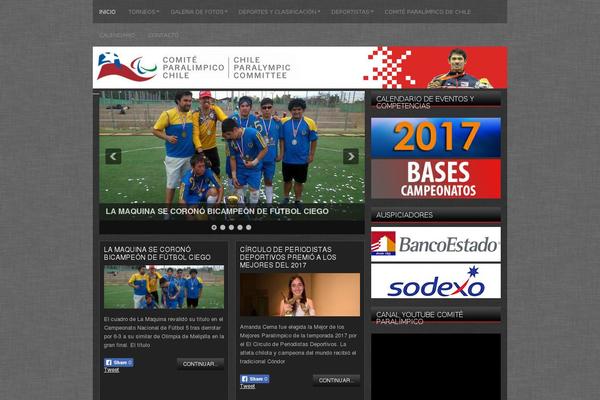Screen dimensions: 600x400
Task: Expand the Galería de Fotos menu
Action: point(199,12)
